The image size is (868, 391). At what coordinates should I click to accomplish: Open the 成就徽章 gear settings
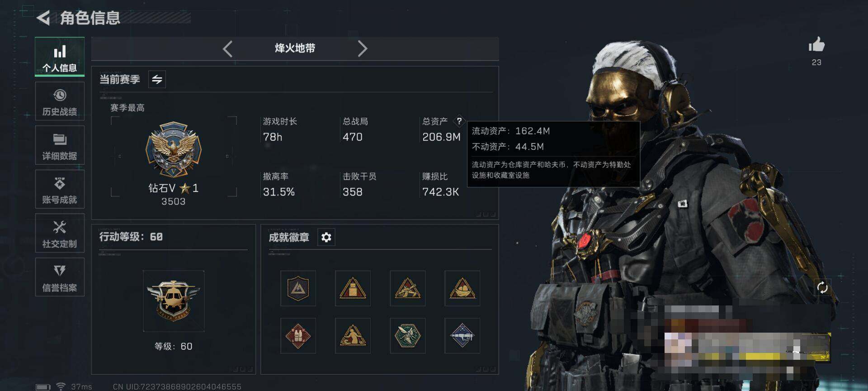click(326, 237)
